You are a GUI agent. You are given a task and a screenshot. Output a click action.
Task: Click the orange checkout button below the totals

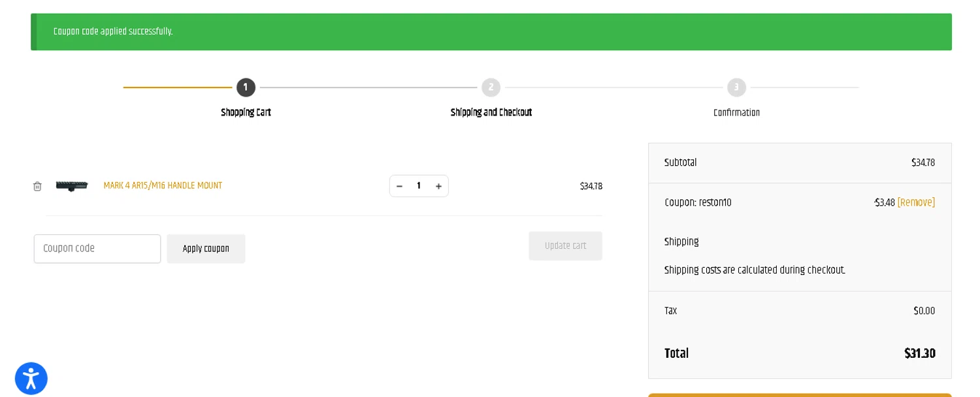pos(800,395)
